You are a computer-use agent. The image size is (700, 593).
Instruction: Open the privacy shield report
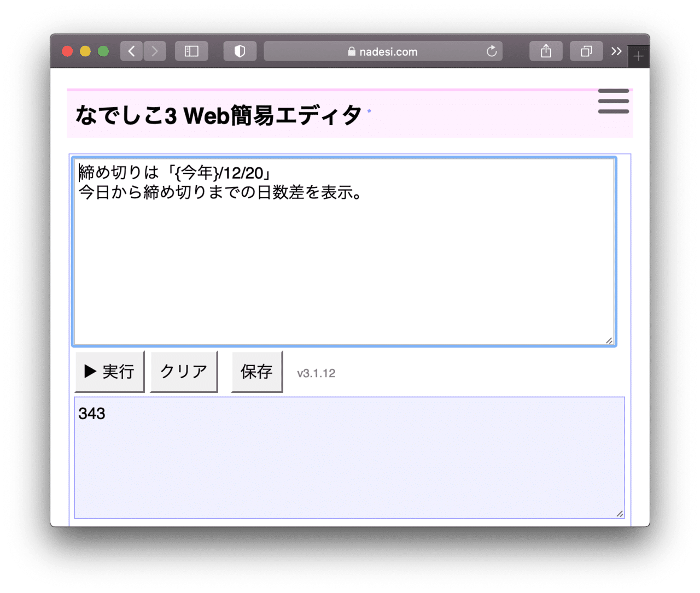240,51
